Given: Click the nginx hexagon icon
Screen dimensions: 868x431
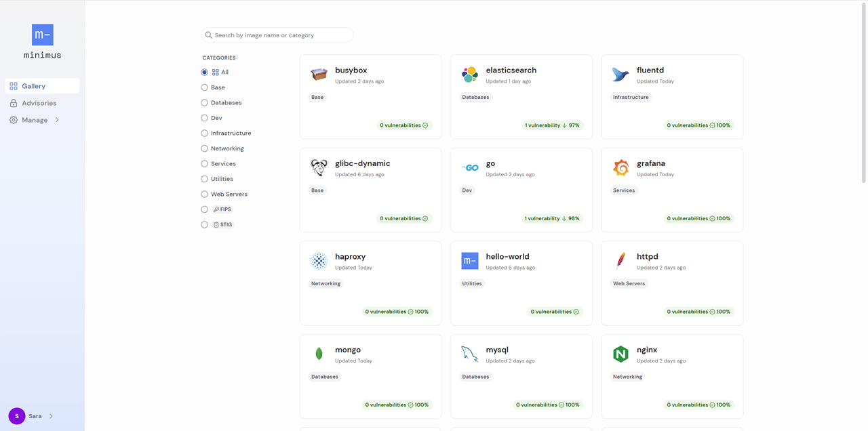Looking at the screenshot, I should point(620,354).
